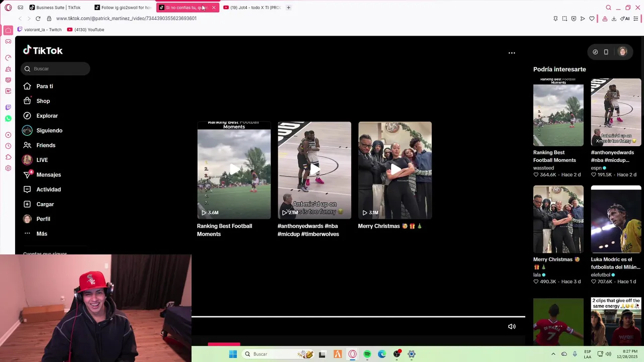Open profile avatar menu at top right
Screen dimensions: 644x362
(623, 52)
